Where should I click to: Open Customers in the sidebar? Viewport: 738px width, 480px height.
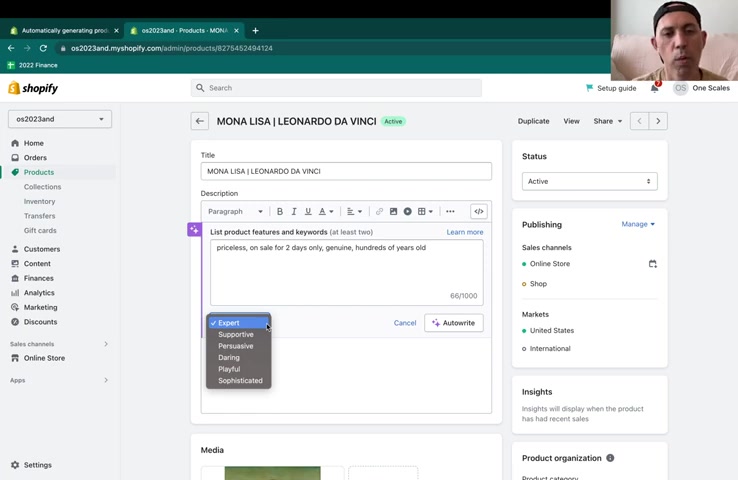[x=42, y=249]
